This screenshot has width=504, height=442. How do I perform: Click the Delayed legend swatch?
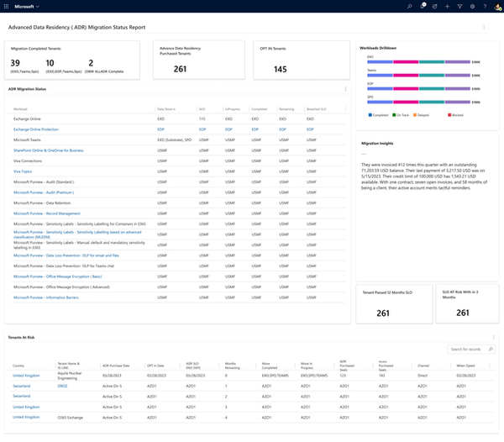click(415, 115)
